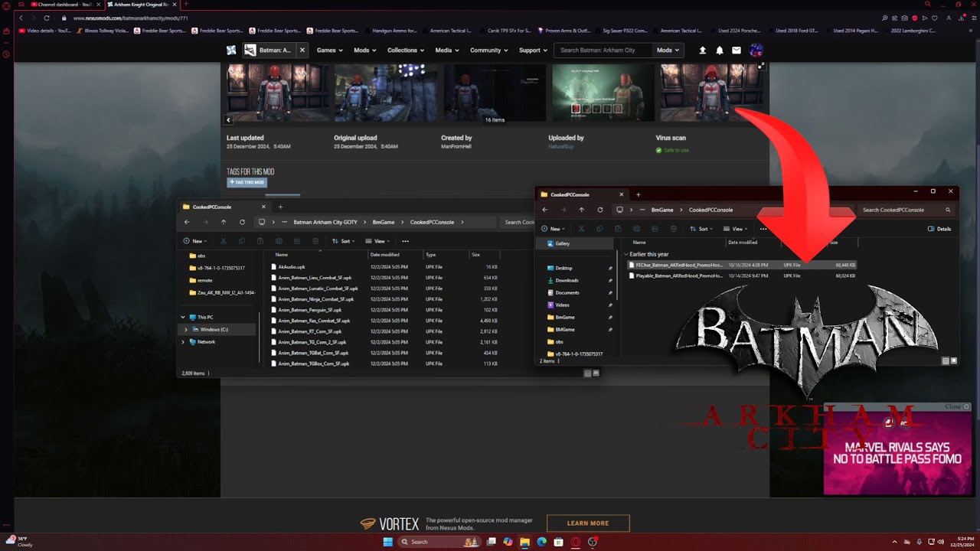Screen dimensions: 980x551
Task: Go to previous gallery image arrow
Action: point(228,119)
